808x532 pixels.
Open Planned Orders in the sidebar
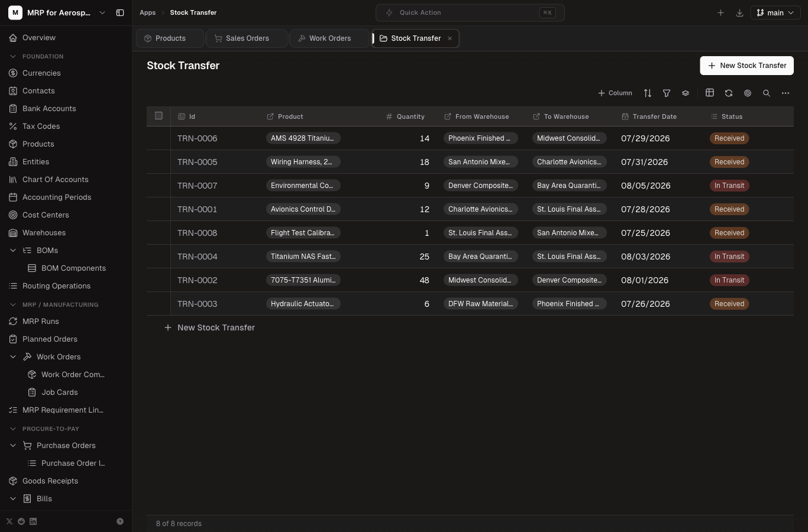pos(66,339)
